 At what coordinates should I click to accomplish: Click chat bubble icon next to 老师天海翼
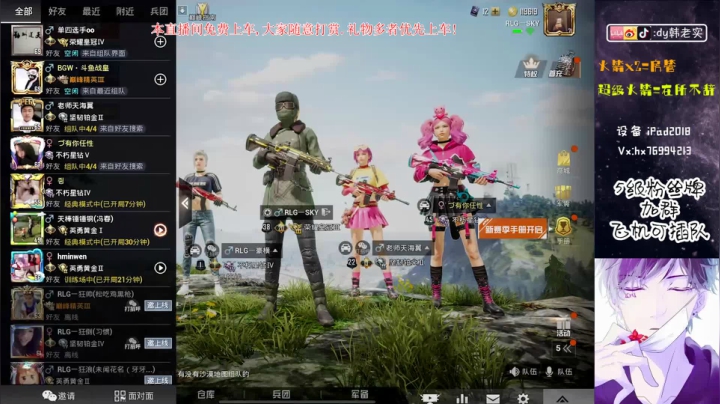[362, 248]
